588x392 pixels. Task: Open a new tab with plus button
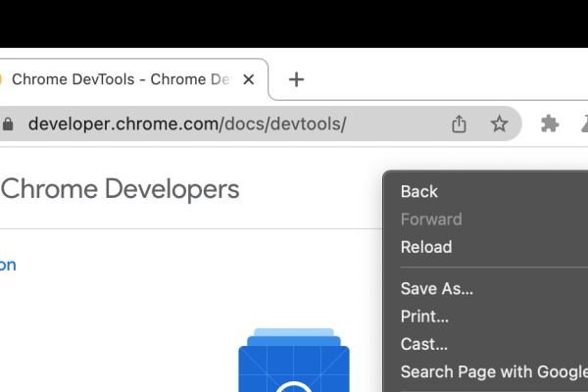point(296,79)
